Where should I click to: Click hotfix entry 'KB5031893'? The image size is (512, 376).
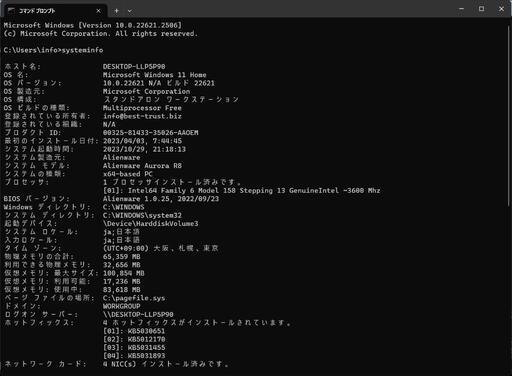coord(147,356)
